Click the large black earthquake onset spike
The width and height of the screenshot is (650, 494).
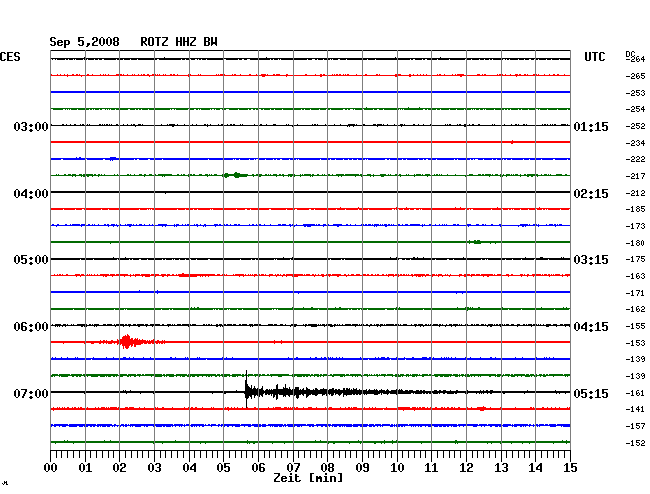(246, 390)
